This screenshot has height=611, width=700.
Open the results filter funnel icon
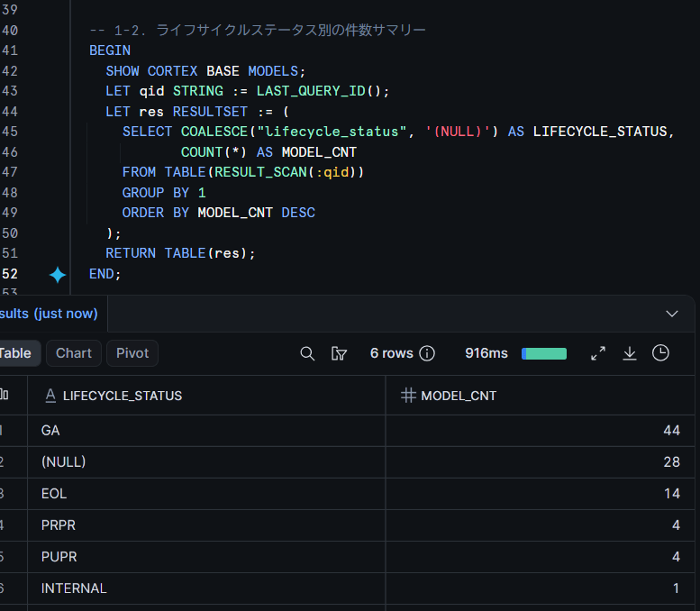pyautogui.click(x=339, y=353)
